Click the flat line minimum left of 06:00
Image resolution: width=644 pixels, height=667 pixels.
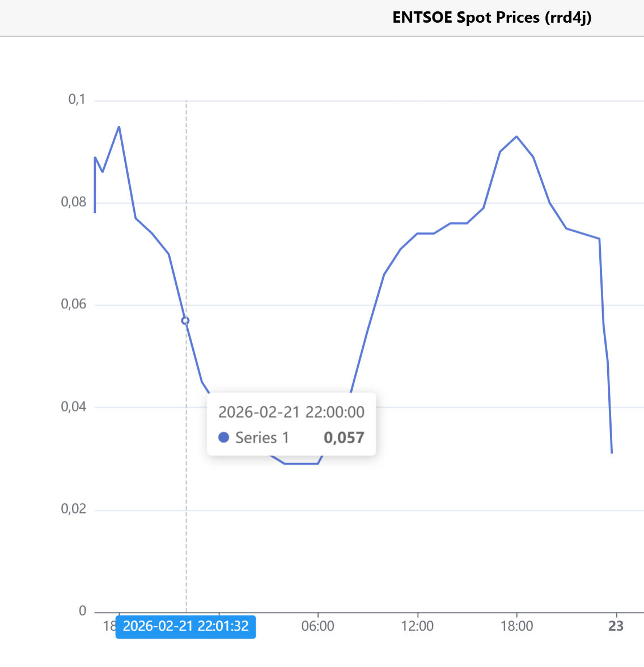pyautogui.click(x=301, y=464)
